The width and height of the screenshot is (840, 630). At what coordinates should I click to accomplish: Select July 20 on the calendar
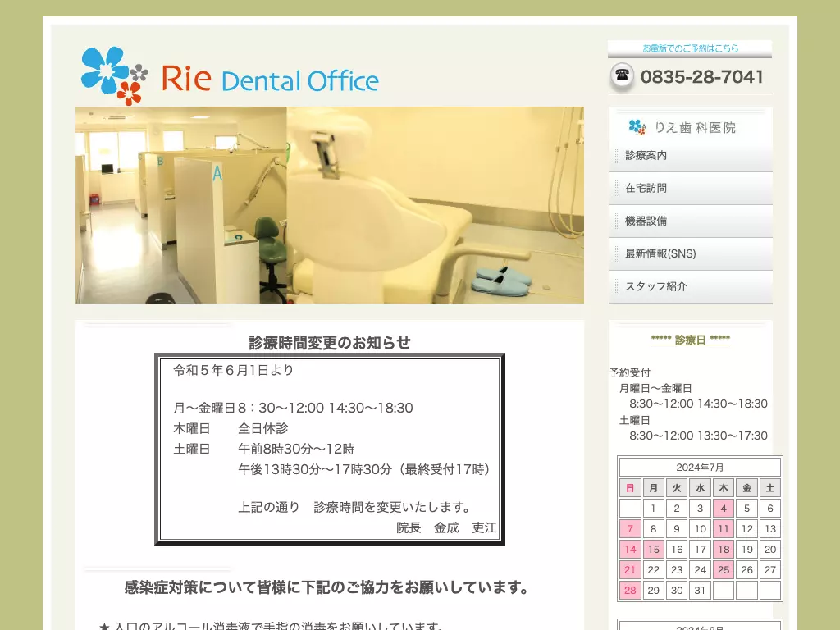pos(769,549)
